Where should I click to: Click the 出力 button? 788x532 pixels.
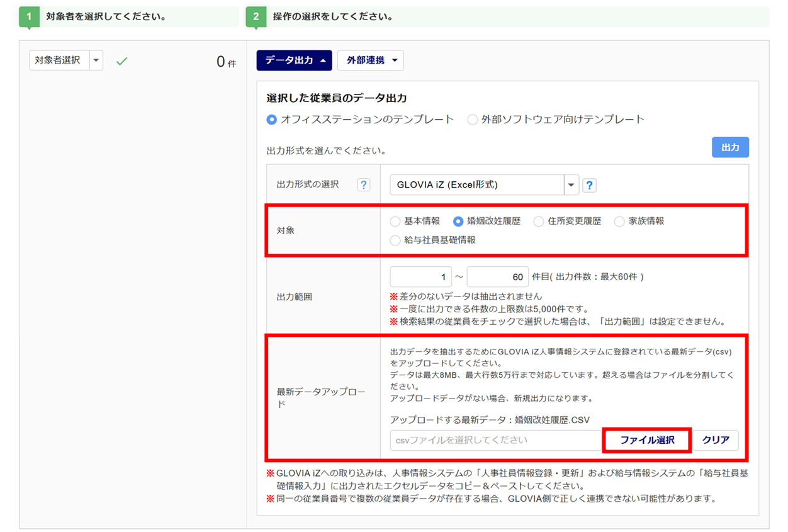[x=730, y=147]
